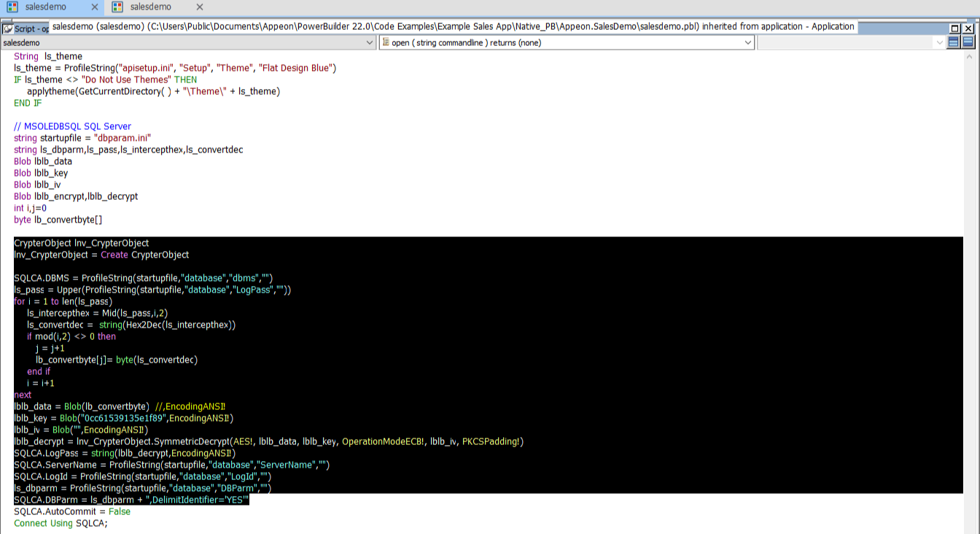980x534 pixels.
Task: Switch to the second salesdemo tab
Action: (151, 7)
